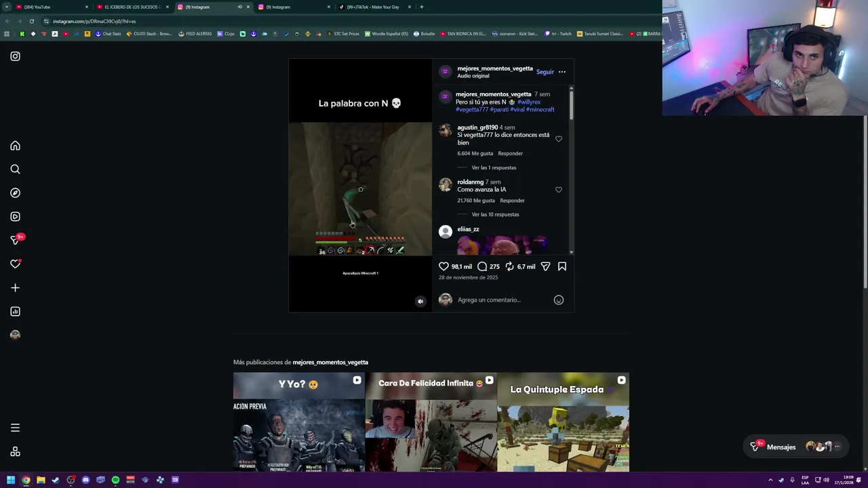868x488 pixels.
Task: Click the Instagram logo in sidebar
Action: (15, 56)
